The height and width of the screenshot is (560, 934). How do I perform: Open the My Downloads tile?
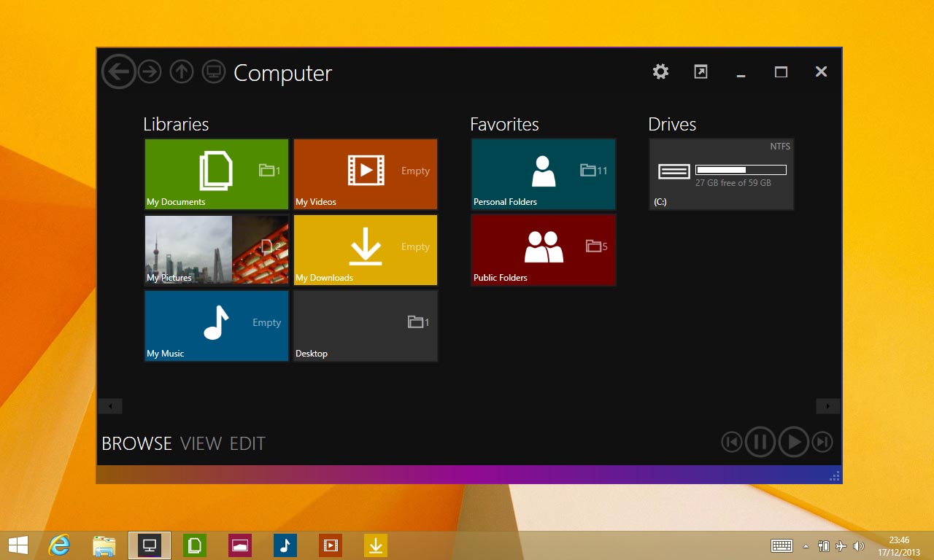[x=366, y=249]
